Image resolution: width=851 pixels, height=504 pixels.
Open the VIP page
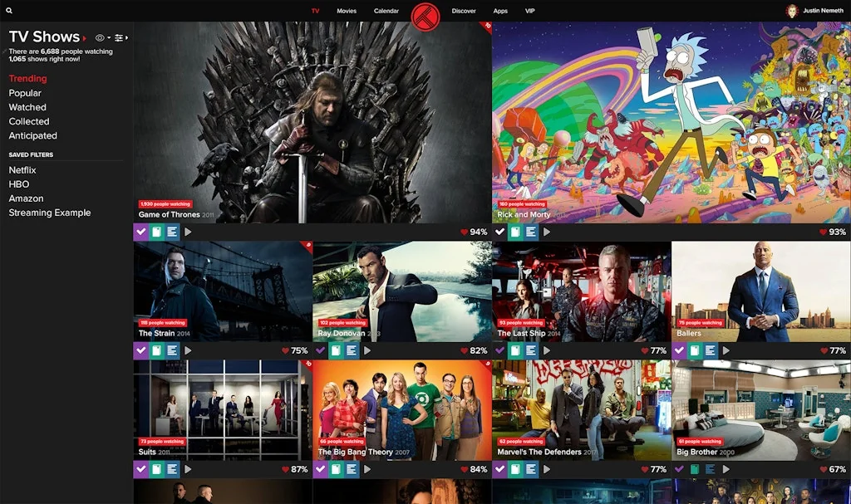coord(529,11)
